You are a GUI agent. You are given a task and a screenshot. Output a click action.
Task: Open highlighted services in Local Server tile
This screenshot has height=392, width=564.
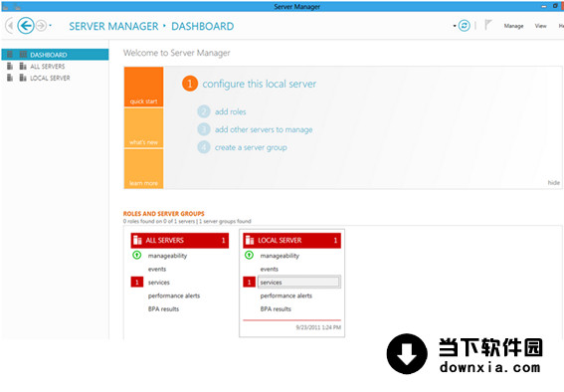(x=298, y=283)
